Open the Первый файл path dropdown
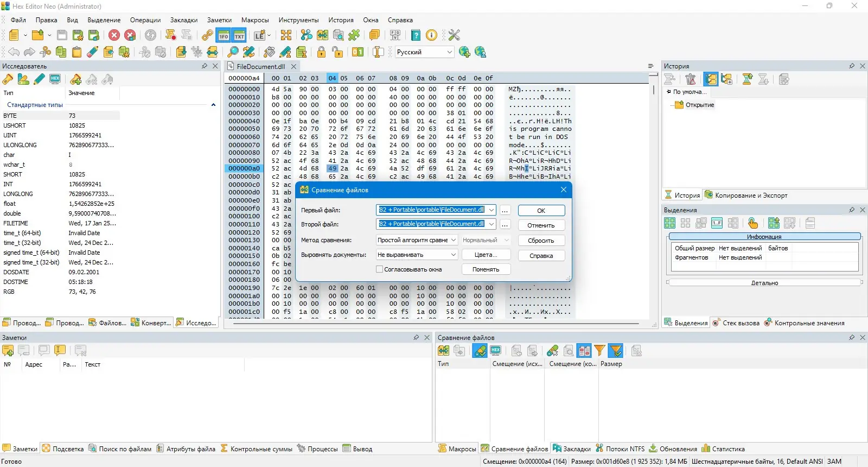The image size is (868, 467). tap(491, 210)
